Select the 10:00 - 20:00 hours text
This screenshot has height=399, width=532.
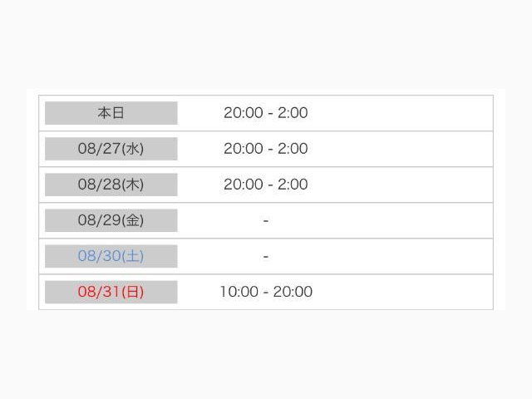coord(265,292)
